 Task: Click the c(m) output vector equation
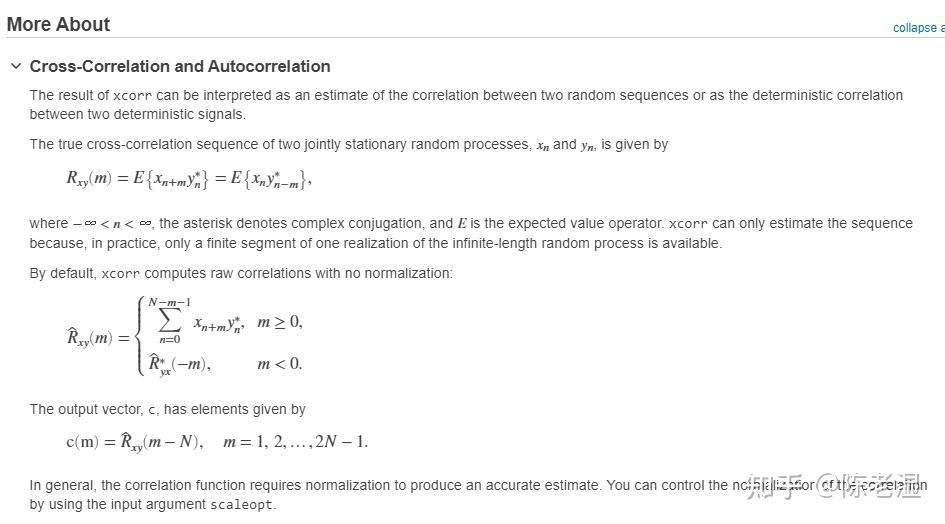point(217,441)
